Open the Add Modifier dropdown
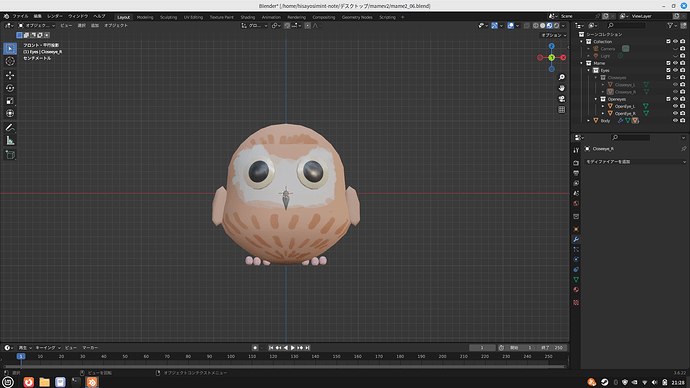 [635, 162]
